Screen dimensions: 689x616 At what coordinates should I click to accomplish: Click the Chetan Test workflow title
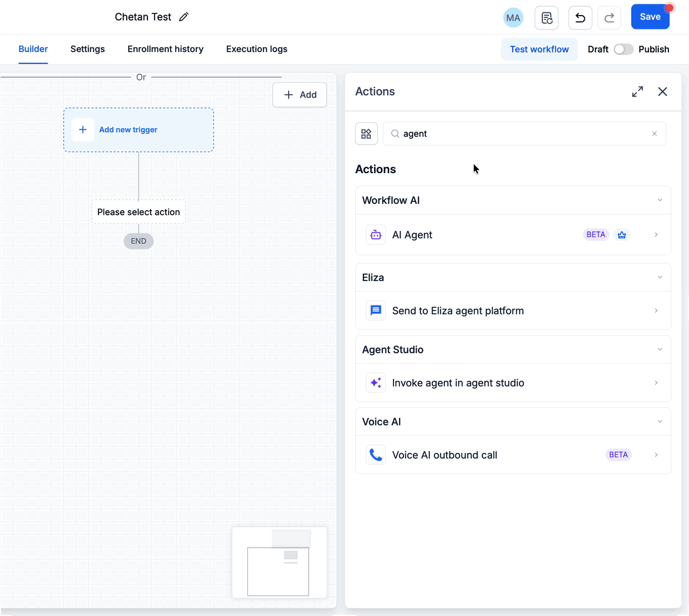[x=143, y=17]
